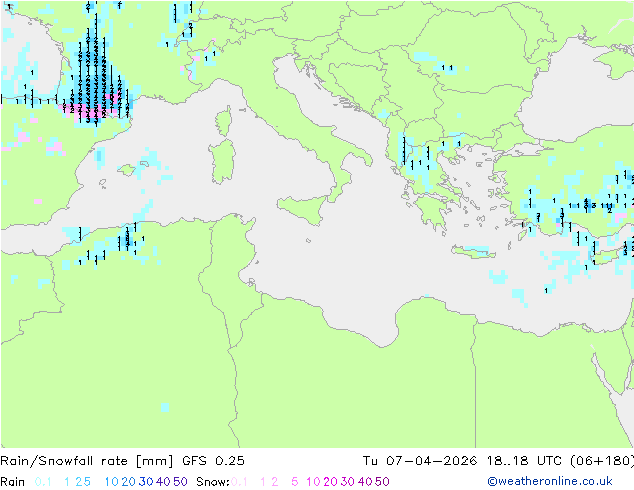Click the "GFS 0.25" model label
Viewport: 634px width, 490px height.
213,461
